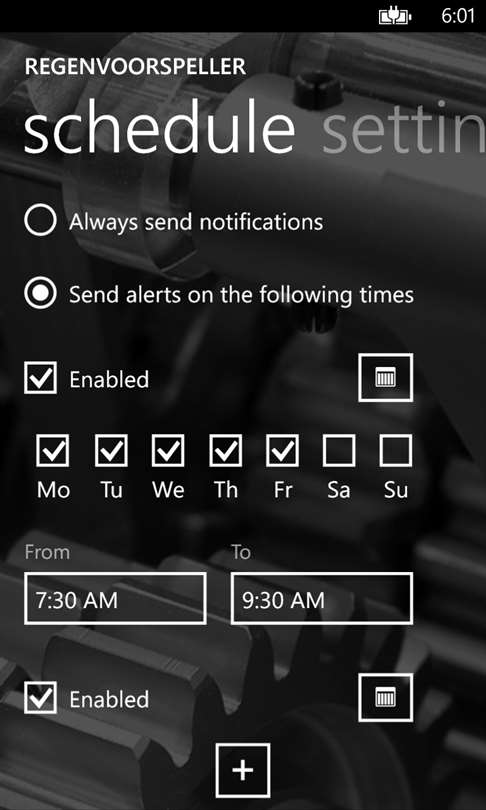
Task: Tap the clock time in the status bar
Action: click(458, 17)
